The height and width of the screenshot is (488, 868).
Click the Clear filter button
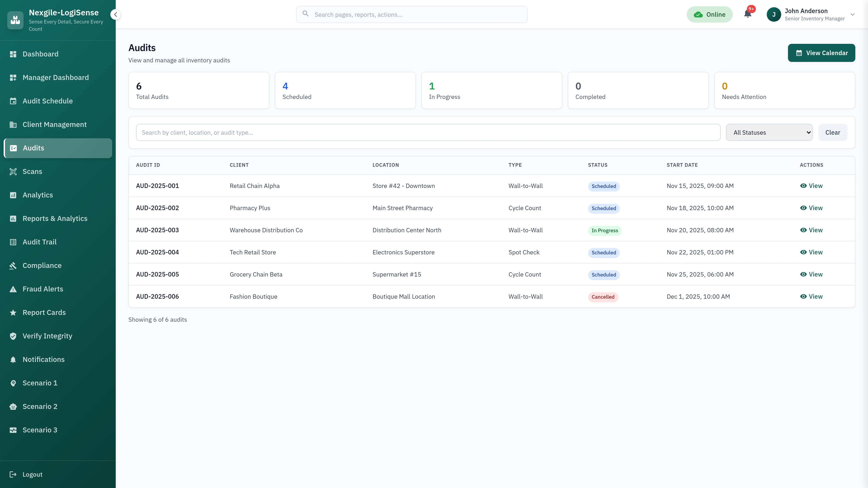(x=833, y=132)
